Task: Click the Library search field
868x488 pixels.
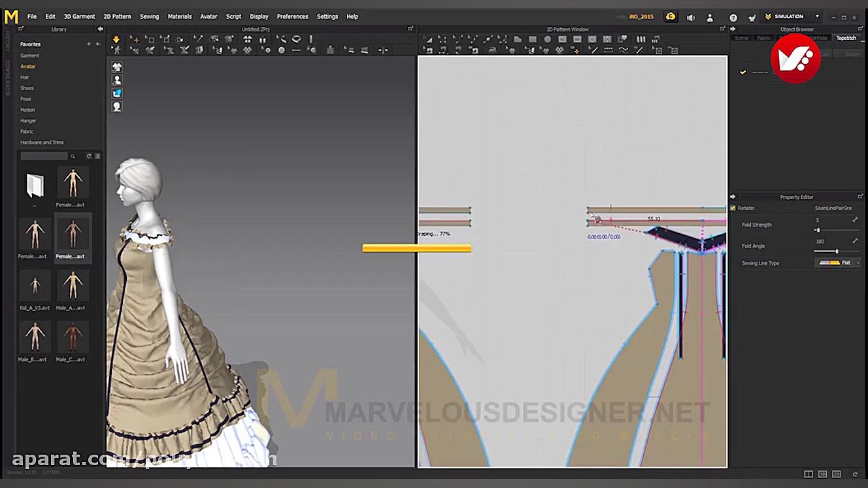Action: (x=44, y=156)
